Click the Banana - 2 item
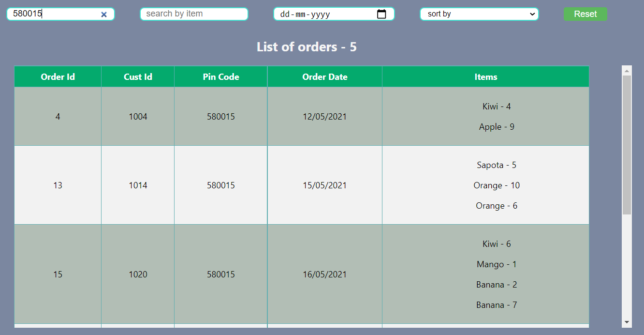 [497, 285]
